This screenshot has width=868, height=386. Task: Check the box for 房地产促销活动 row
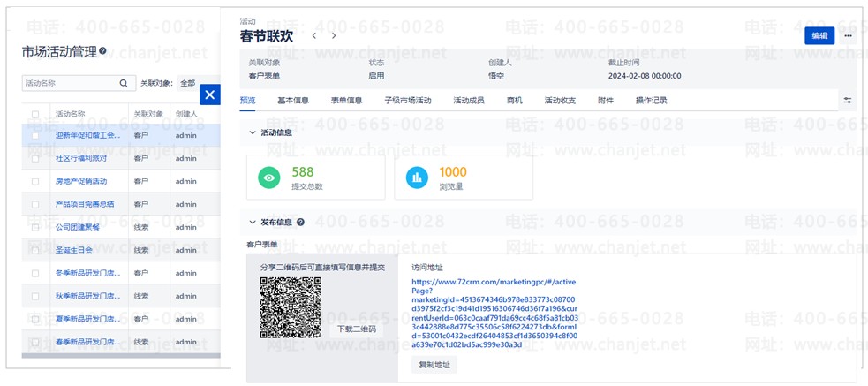[35, 181]
